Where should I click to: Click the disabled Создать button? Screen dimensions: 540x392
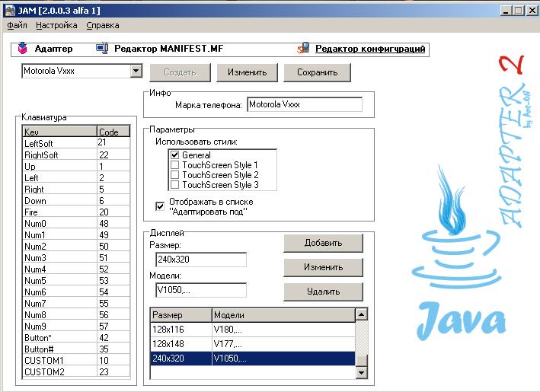[180, 72]
